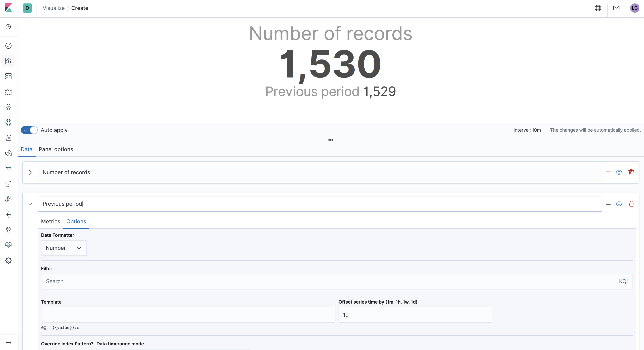
Task: Hide the Number of records series
Action: [619, 172]
